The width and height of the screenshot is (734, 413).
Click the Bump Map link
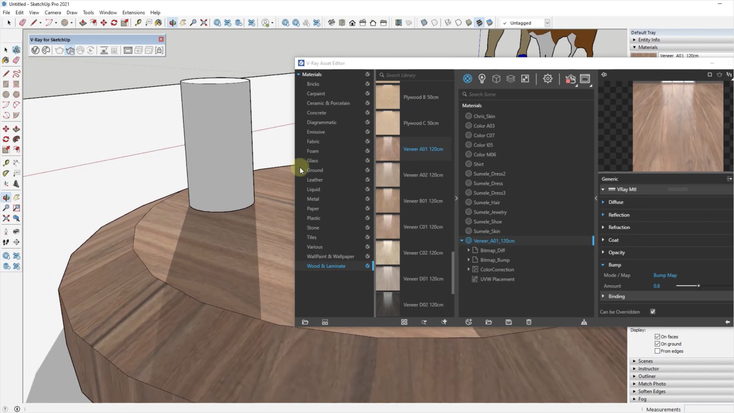coord(665,275)
